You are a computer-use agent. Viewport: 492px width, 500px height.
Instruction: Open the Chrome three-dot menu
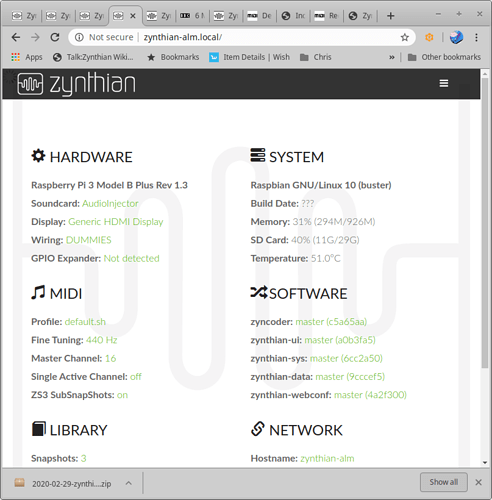tap(476, 37)
